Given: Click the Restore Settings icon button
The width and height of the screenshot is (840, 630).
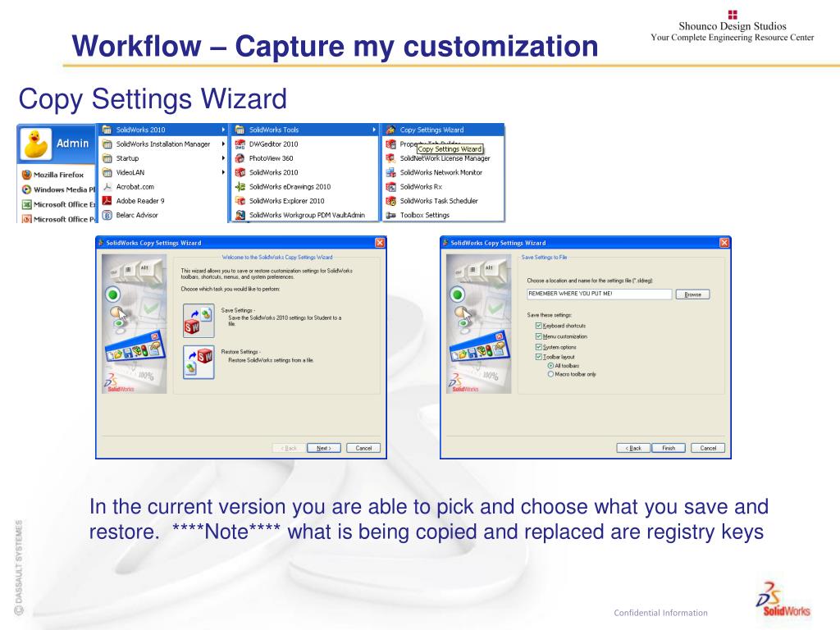Looking at the screenshot, I should [199, 362].
